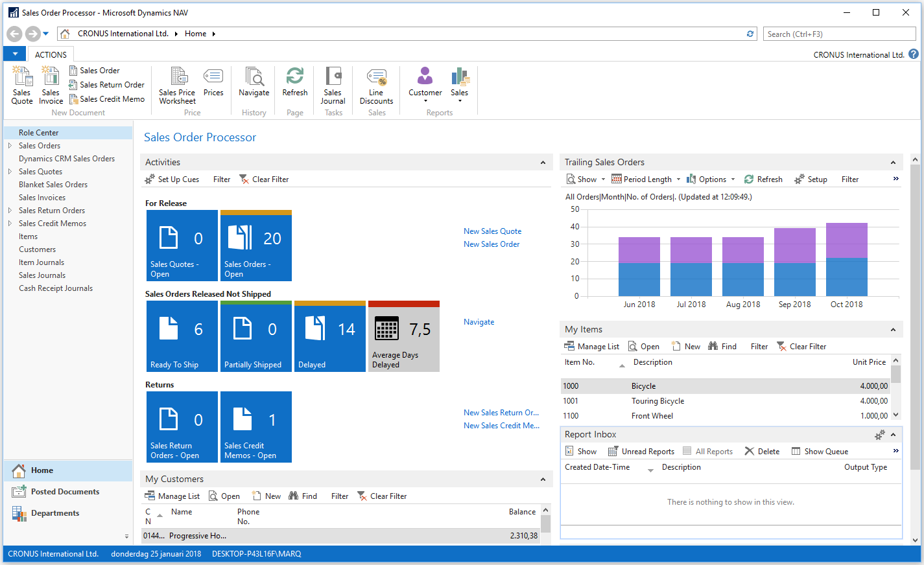This screenshot has height=565, width=924.
Task: Click Sales Order in New Document group
Action: (x=94, y=71)
